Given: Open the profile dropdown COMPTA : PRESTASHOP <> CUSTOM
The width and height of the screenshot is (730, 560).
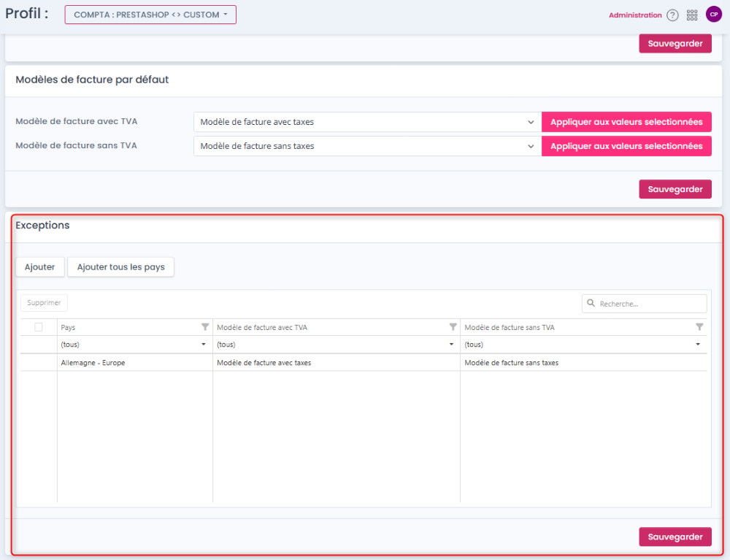Looking at the screenshot, I should (x=150, y=15).
